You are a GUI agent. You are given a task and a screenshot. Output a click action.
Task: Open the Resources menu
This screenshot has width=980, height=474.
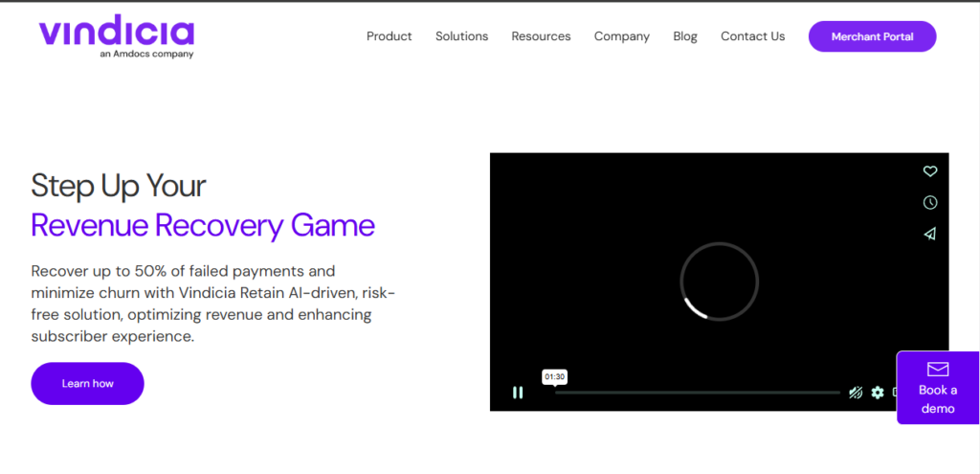[541, 36]
